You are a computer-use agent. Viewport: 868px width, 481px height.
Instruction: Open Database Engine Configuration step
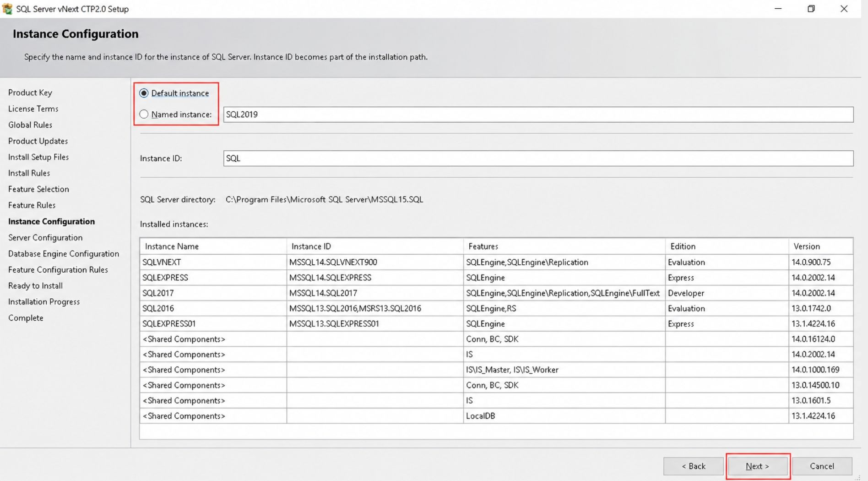click(x=64, y=253)
